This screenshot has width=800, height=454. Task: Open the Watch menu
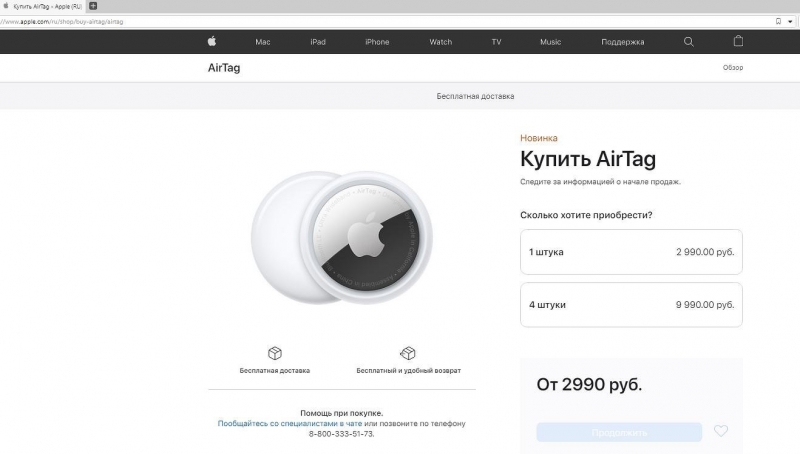point(440,42)
